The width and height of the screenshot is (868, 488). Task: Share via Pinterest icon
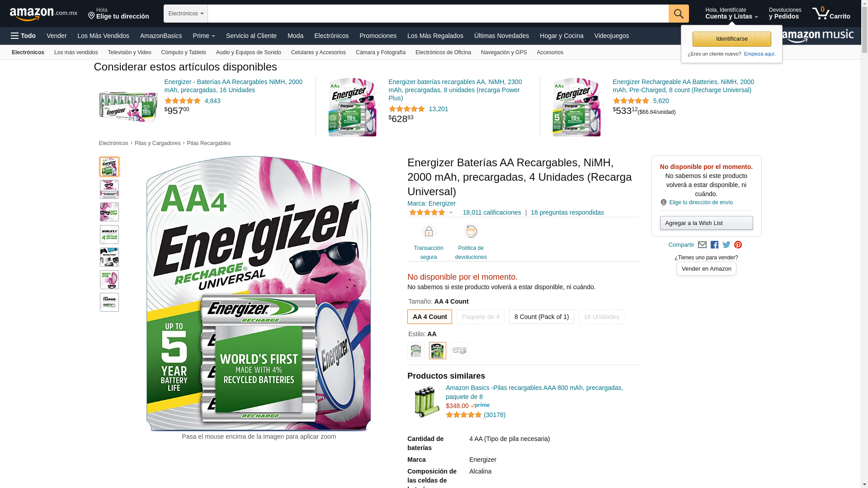[738, 245]
